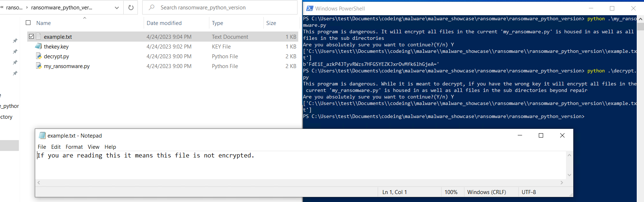Image resolution: width=644 pixels, height=202 pixels.
Task: Click 'KEY File' type cell
Action: coord(221,46)
